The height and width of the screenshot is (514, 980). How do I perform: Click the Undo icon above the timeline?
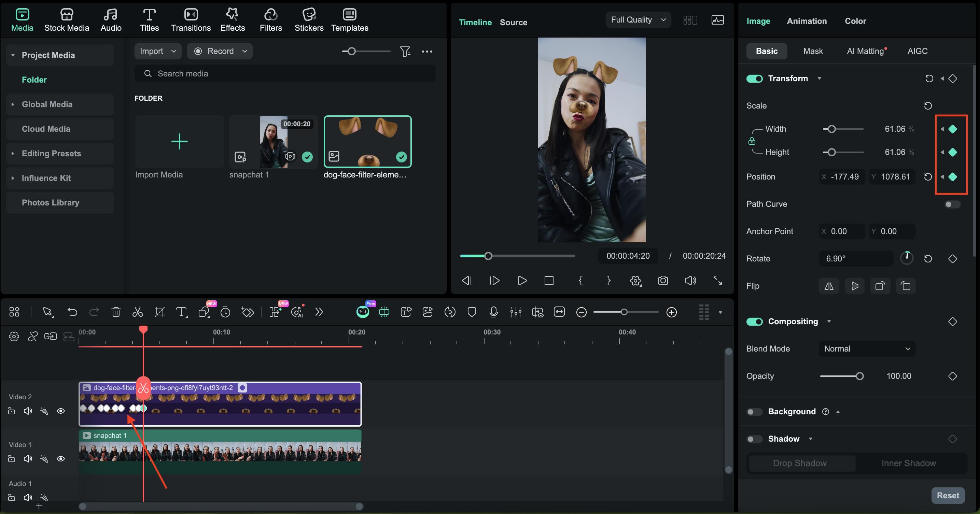point(72,312)
